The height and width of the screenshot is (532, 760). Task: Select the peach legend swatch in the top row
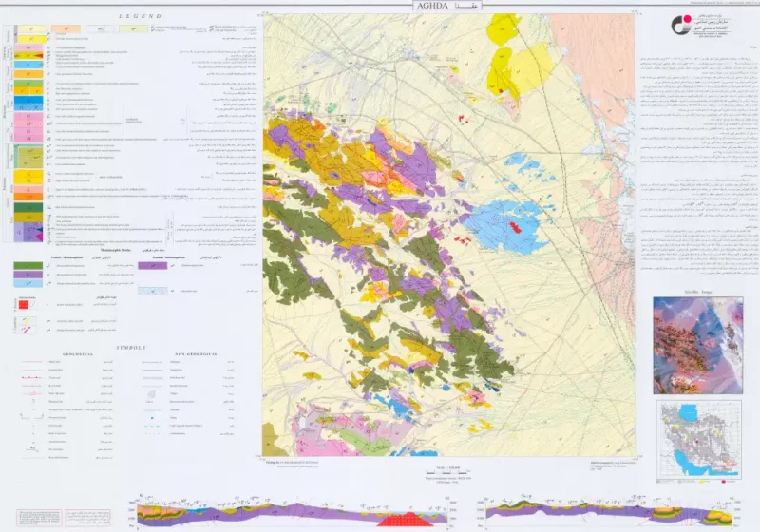click(x=66, y=29)
